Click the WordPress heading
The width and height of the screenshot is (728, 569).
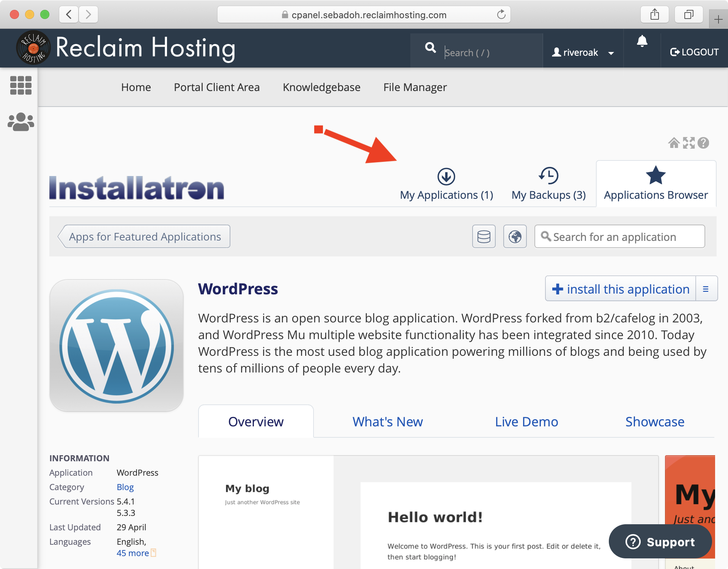[238, 289]
